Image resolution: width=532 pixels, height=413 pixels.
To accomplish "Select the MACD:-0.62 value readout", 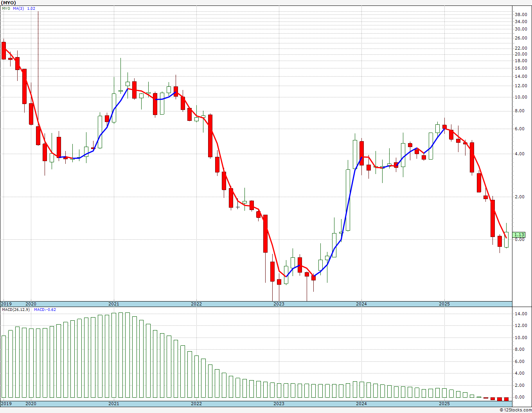I will click(x=45, y=309).
